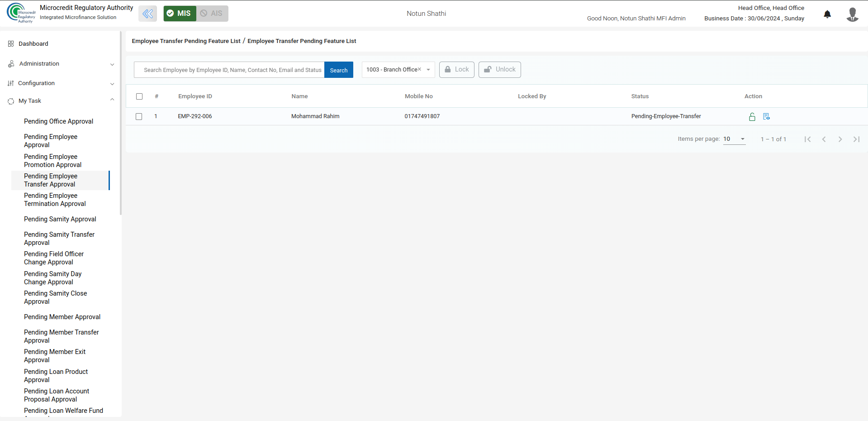Go to last page of results
868x421 pixels.
(856, 139)
